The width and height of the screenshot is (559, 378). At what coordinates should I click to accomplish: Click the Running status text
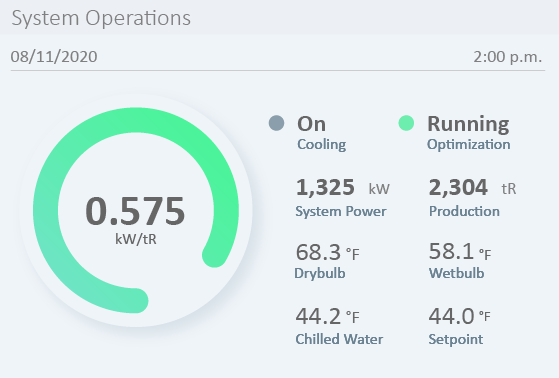coord(468,124)
